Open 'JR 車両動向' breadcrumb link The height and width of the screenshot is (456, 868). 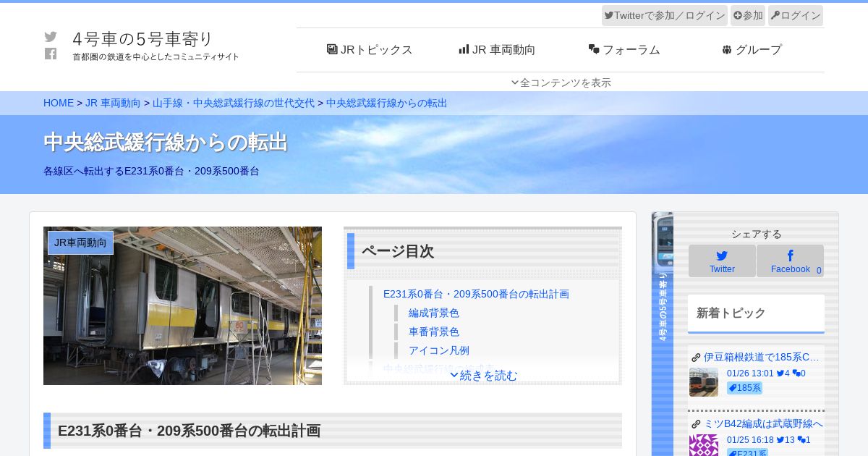point(113,103)
